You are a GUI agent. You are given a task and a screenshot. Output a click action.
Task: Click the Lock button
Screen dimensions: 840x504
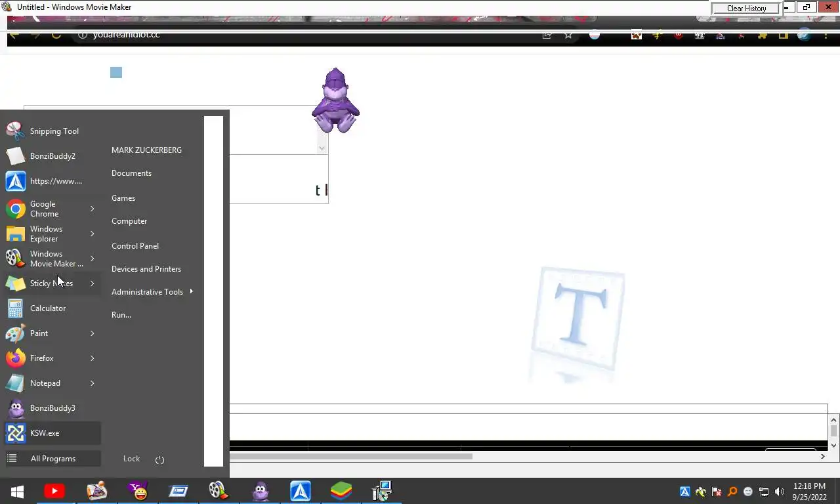[x=131, y=459]
